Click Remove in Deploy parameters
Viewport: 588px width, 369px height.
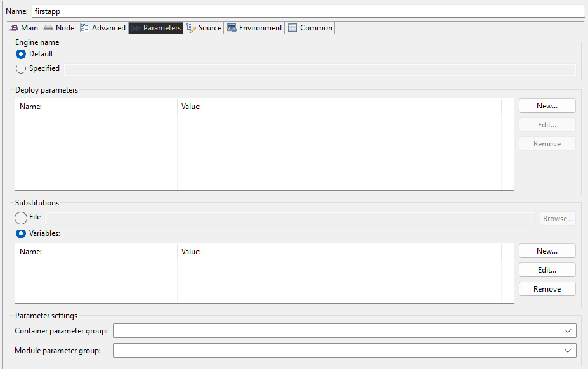(547, 144)
